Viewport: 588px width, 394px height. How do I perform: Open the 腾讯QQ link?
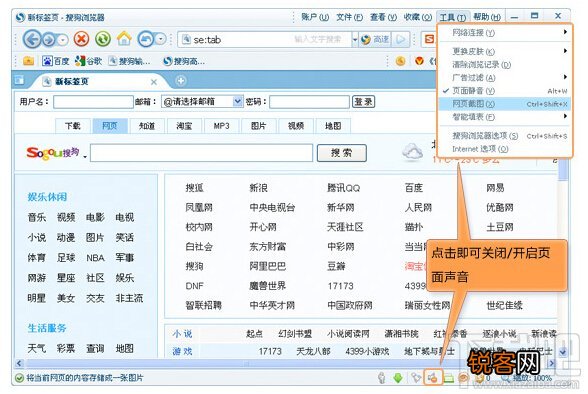[344, 188]
